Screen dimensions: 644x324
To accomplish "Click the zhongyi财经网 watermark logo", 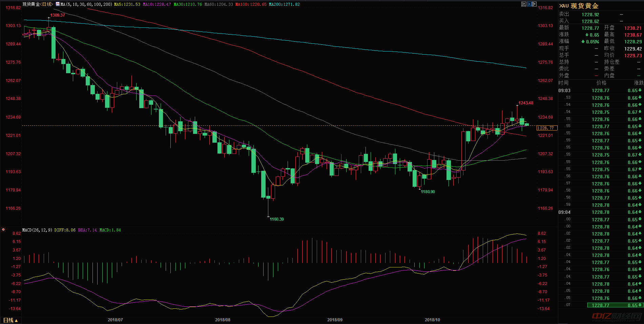I will click(x=617, y=317).
